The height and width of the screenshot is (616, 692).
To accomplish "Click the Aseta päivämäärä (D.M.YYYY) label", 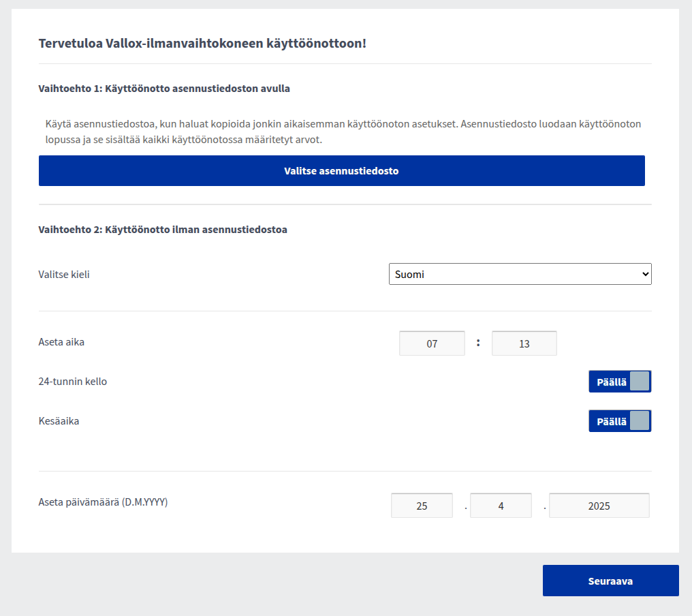I will [103, 502].
